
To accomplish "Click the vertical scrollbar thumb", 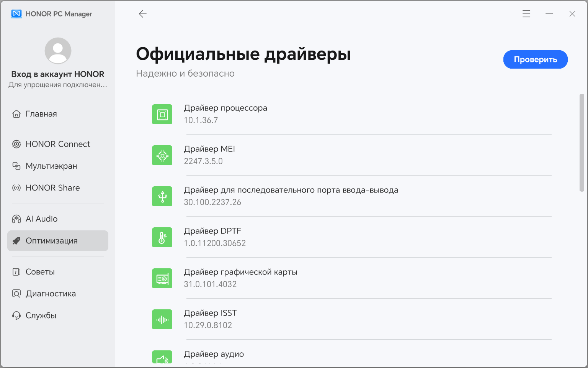I will point(581,143).
